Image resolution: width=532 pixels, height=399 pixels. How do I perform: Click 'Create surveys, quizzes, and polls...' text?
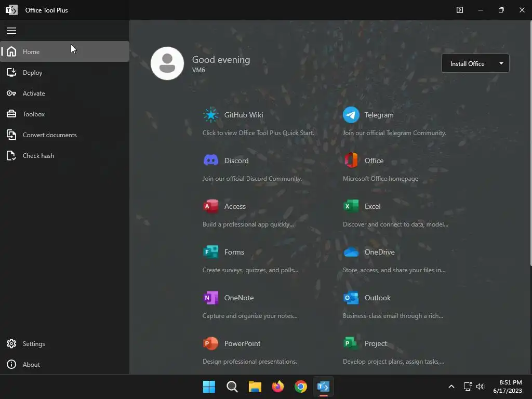pyautogui.click(x=250, y=270)
